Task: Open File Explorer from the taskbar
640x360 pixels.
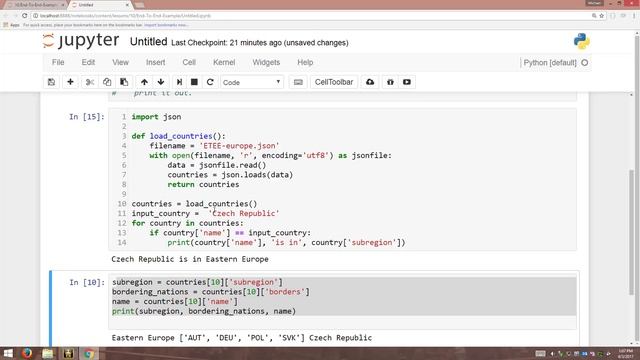Action: [x=48, y=353]
